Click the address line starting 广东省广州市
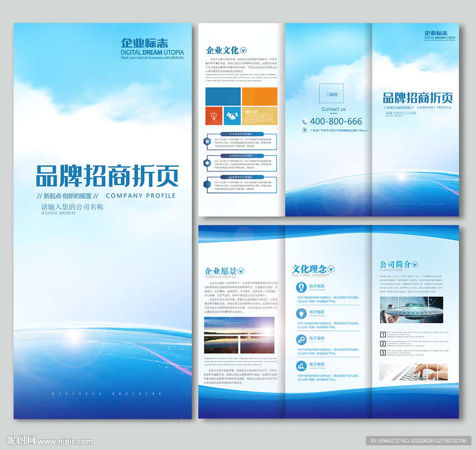 tap(338, 130)
